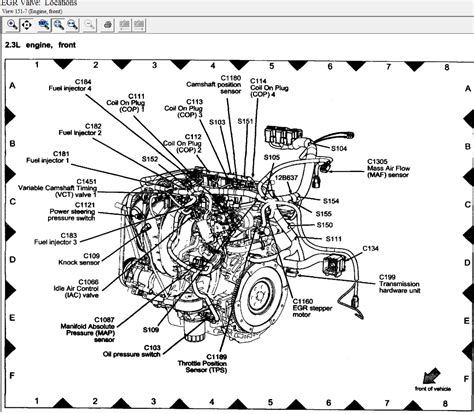Click the C199 Transmission hardware unit label
474x414 pixels.
[x=400, y=284]
